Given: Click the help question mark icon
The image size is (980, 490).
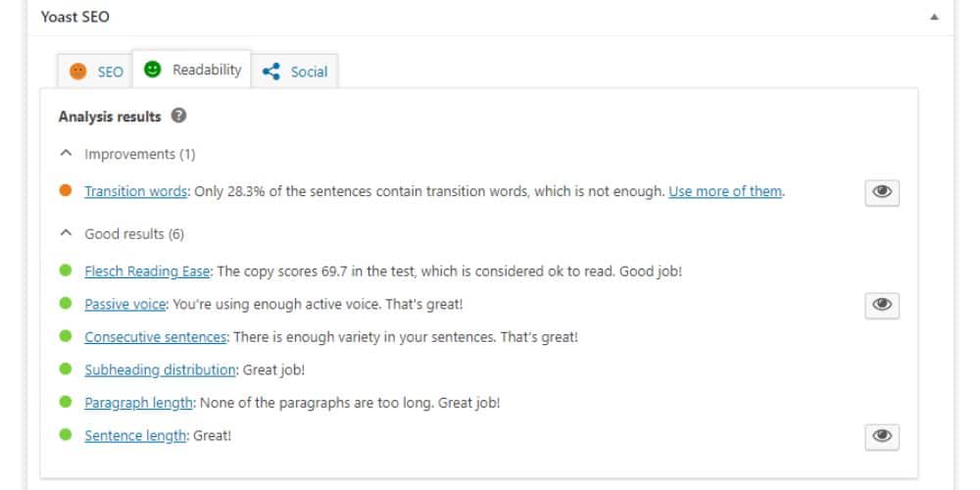Looking at the screenshot, I should click(178, 117).
